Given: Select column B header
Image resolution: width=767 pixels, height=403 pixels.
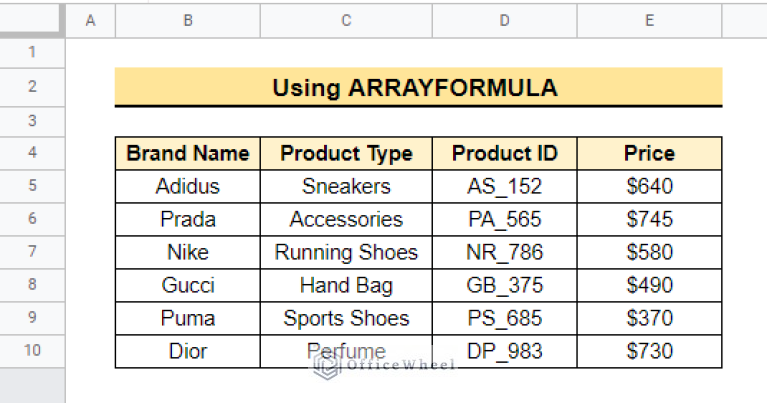Looking at the screenshot, I should (188, 21).
